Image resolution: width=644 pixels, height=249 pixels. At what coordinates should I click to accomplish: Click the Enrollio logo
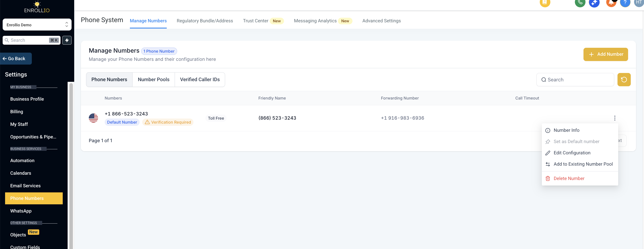click(37, 7)
